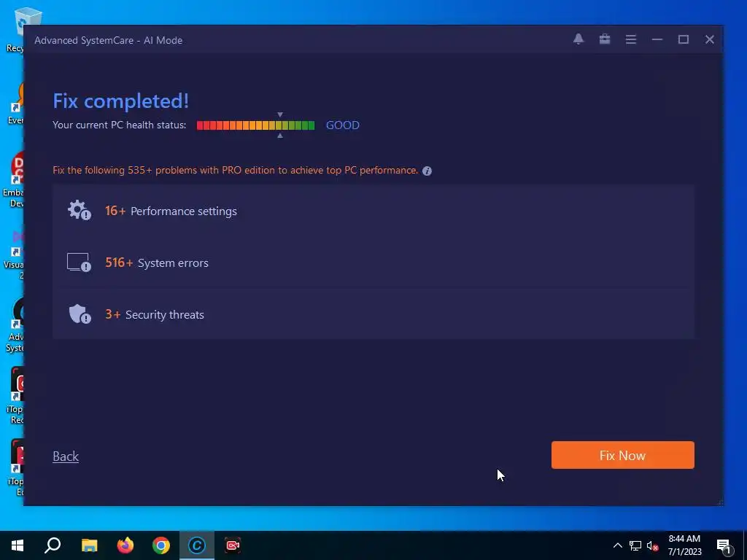Click the orange Fix Now button
Screen dimensions: 747x560
pyautogui.click(x=623, y=455)
